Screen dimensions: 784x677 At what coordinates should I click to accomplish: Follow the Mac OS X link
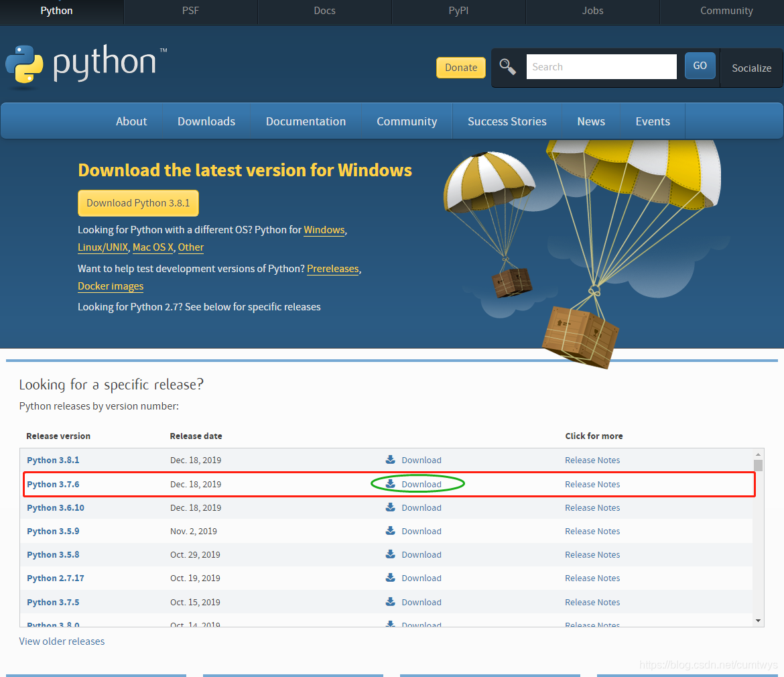coord(153,247)
